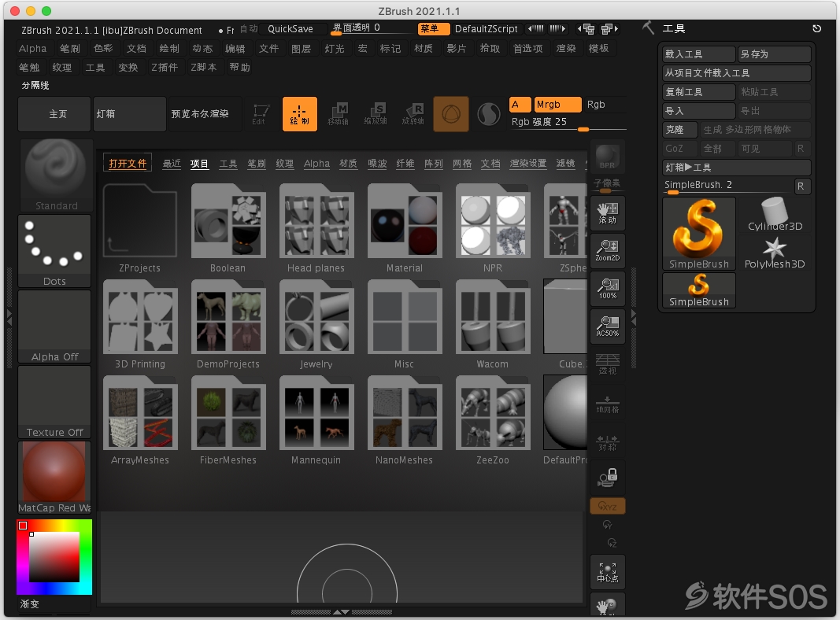
Task: Click the 克隆 (Clone) tool button
Action: (680, 130)
